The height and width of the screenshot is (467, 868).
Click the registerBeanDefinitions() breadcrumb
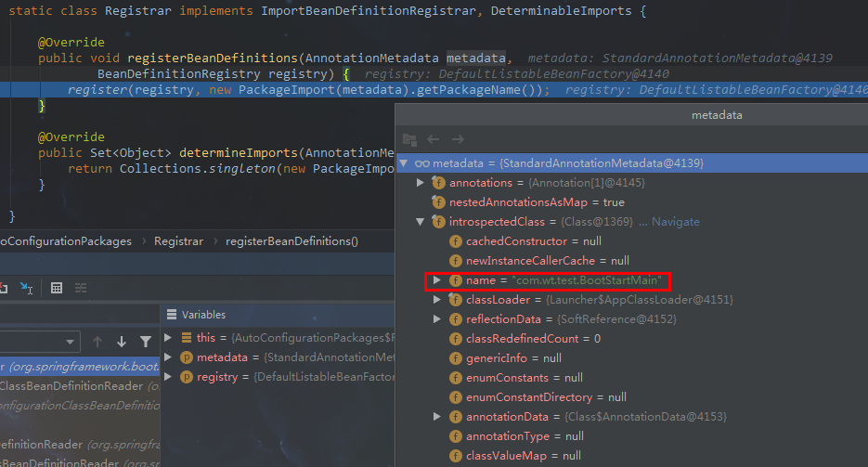tap(291, 241)
